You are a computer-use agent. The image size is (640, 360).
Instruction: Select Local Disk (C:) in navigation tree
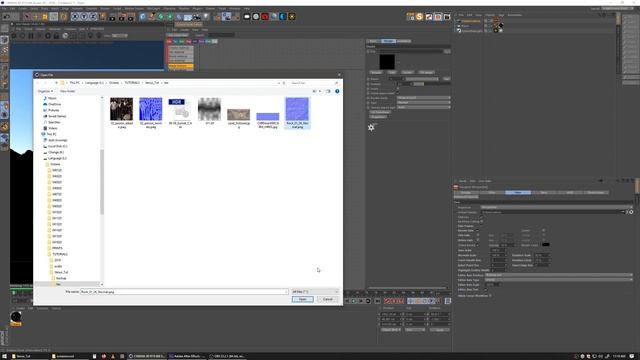pos(58,146)
